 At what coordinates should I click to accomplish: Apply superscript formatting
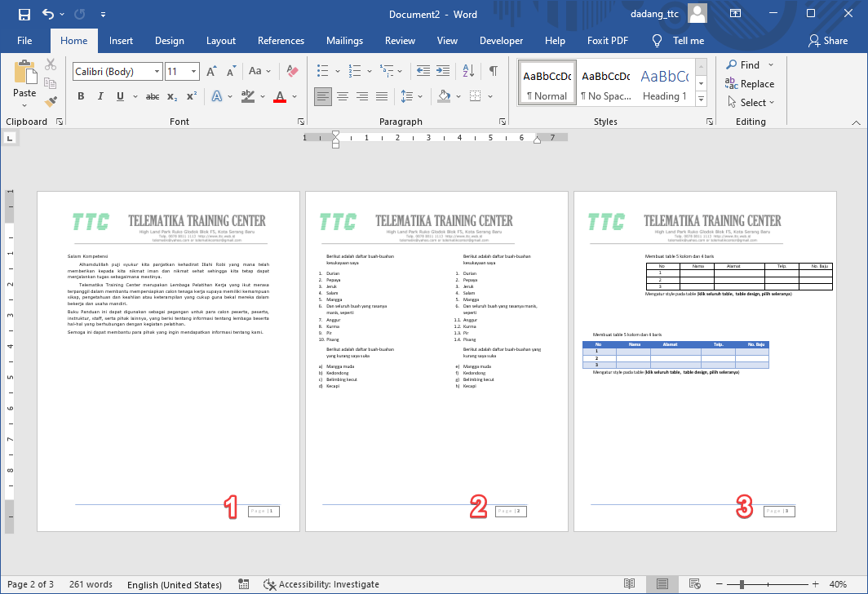[x=192, y=96]
